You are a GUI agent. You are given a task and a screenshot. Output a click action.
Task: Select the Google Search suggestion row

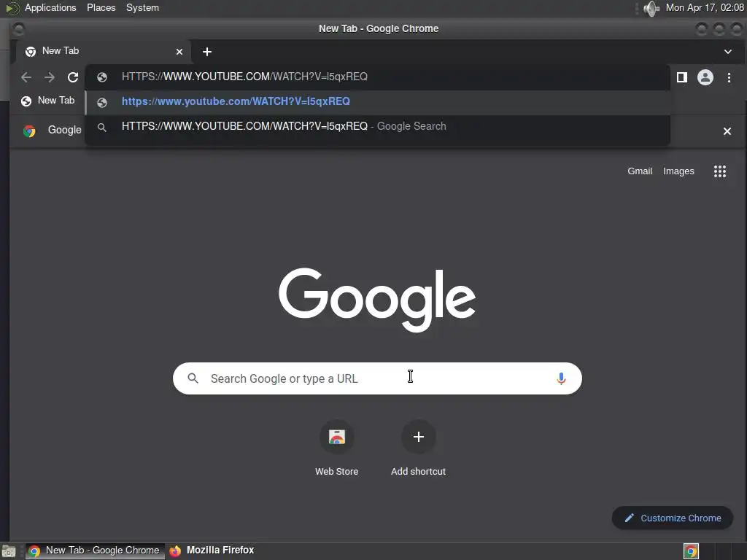coord(377,127)
